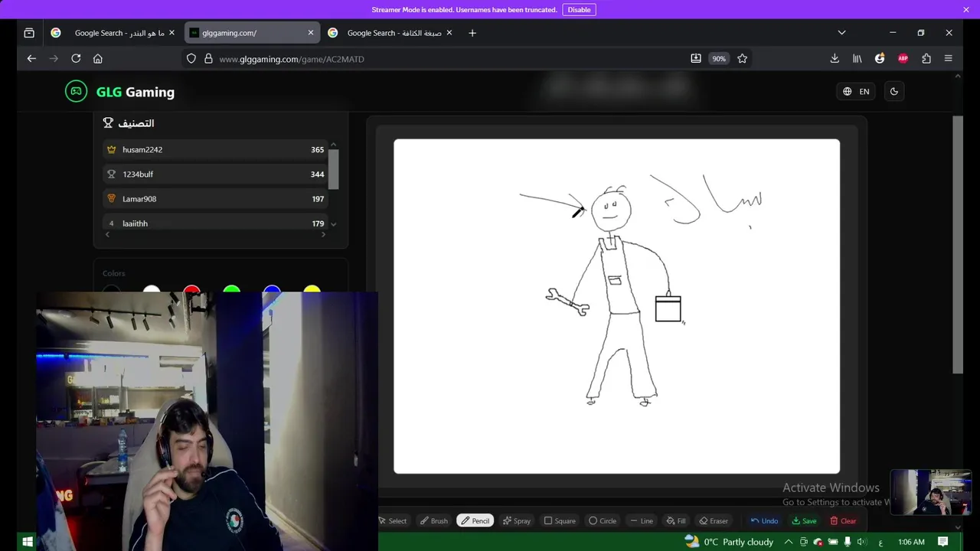Bookmark this page with star icon
Screen dimensions: 980x551
coord(742,59)
